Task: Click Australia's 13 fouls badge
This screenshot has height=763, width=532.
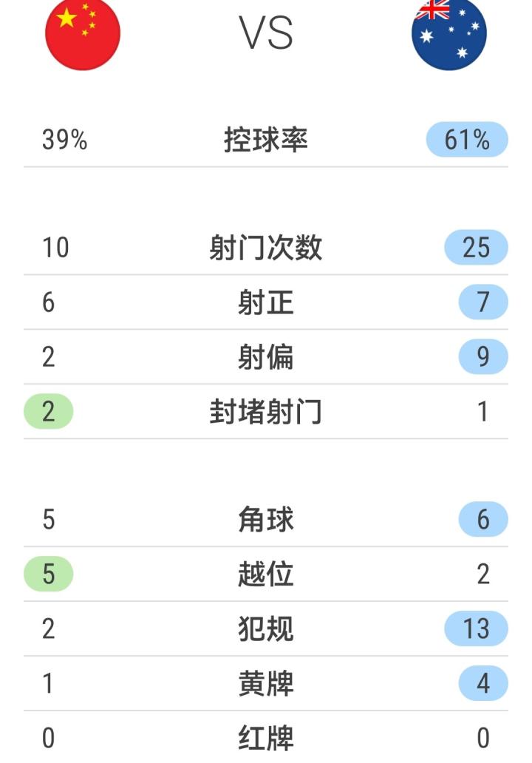Action: point(476,629)
